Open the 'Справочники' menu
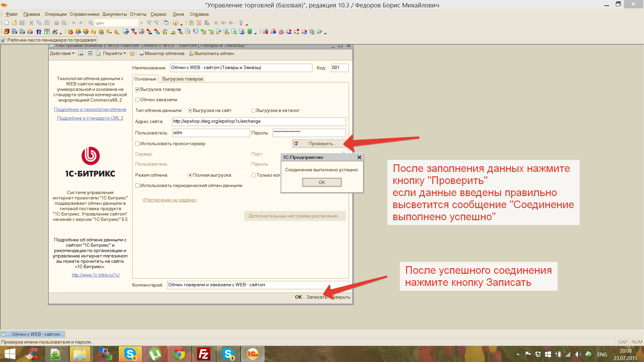The width and height of the screenshot is (644, 362). [85, 14]
